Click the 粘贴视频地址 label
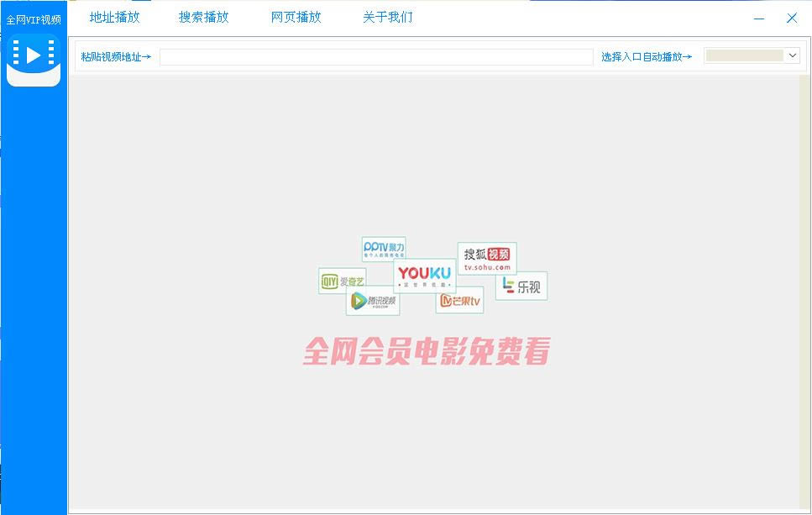This screenshot has height=515, width=812. click(x=116, y=57)
